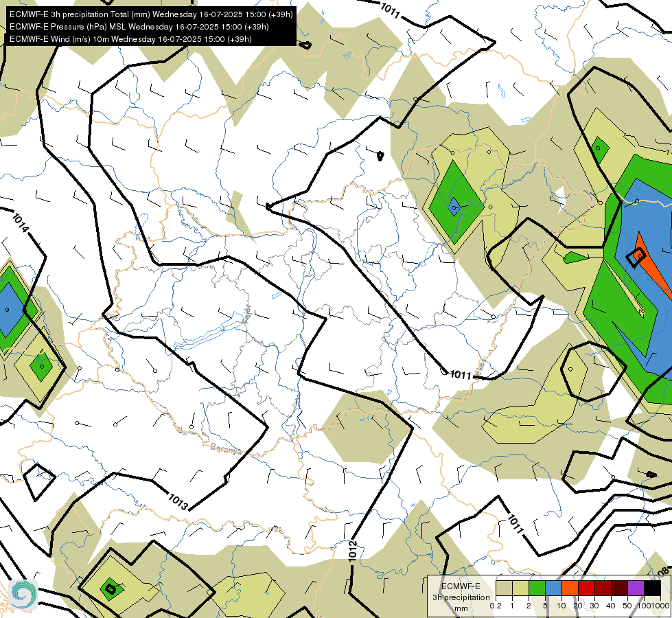Pick the orange 10–20 mm legend swatch

[x=570, y=588]
